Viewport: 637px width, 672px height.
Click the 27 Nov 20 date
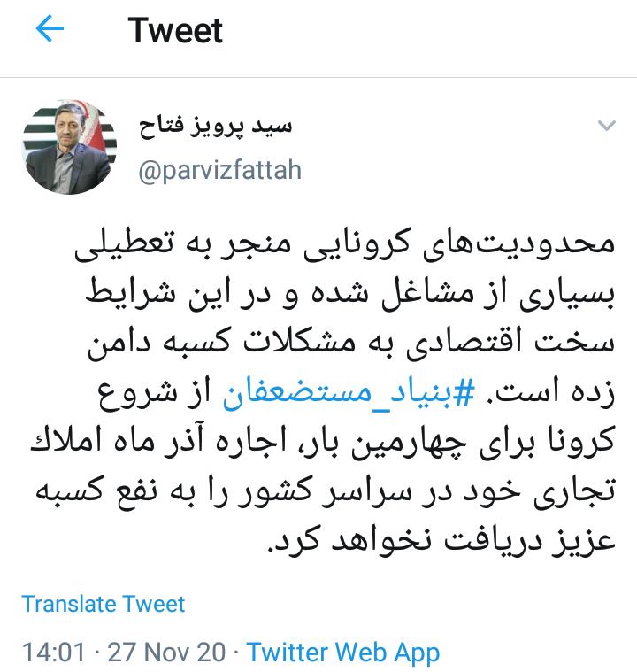click(166, 653)
